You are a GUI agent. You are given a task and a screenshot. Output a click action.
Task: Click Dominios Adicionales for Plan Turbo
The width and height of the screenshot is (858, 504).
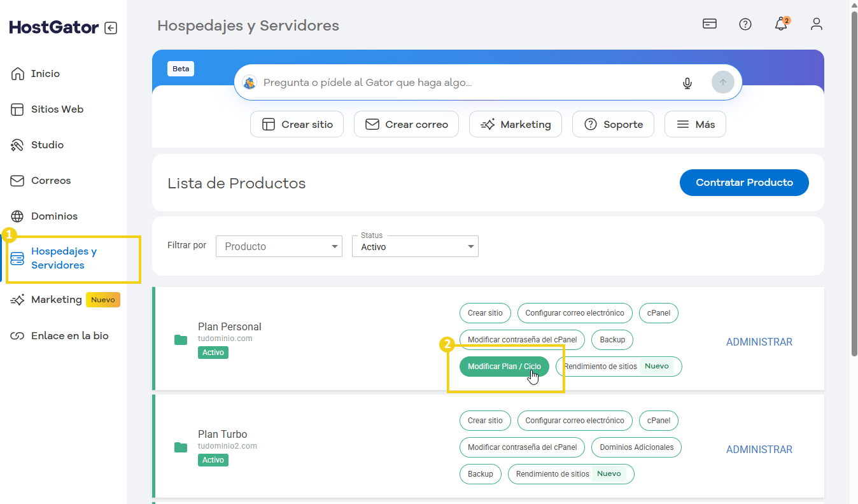636,447
